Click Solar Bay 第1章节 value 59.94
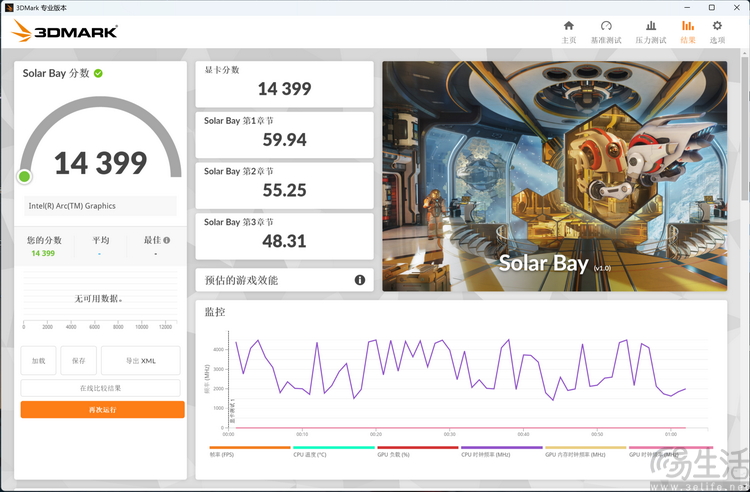The image size is (750, 492). click(x=284, y=140)
